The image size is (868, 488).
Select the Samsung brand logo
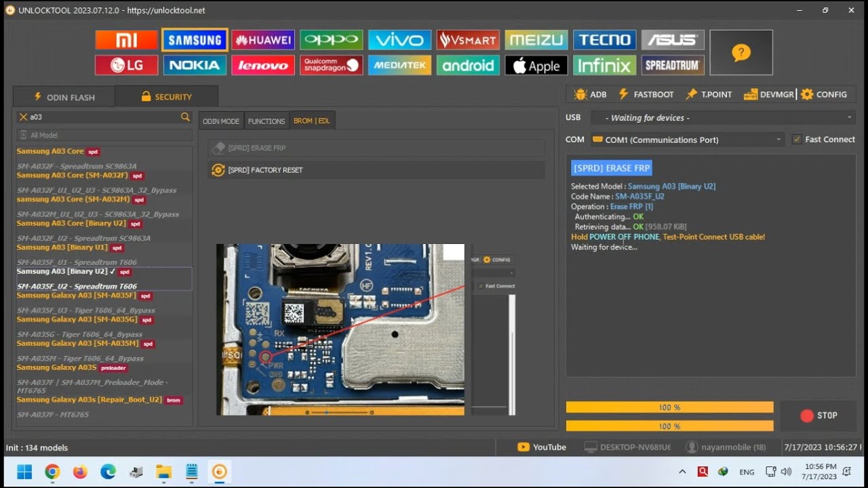point(195,40)
